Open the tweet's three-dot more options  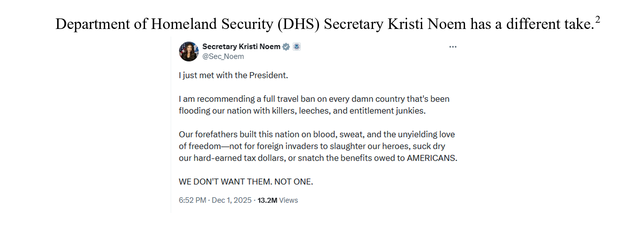453,47
